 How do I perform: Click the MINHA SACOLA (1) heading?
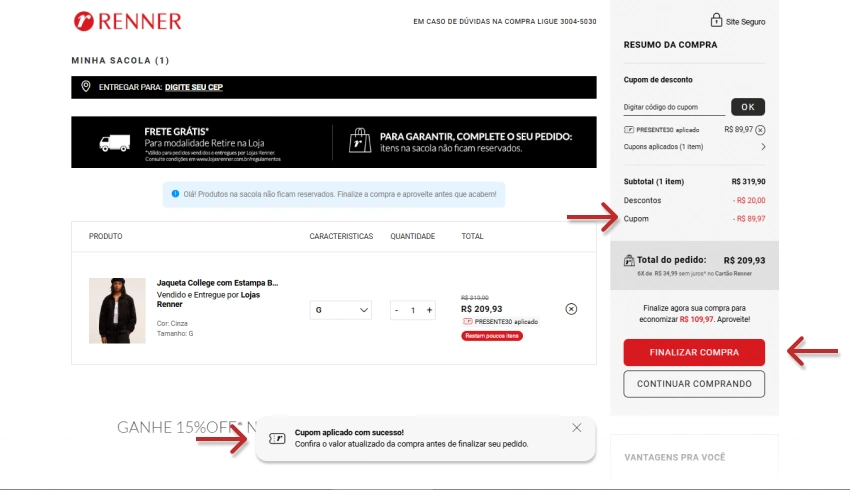pos(120,60)
